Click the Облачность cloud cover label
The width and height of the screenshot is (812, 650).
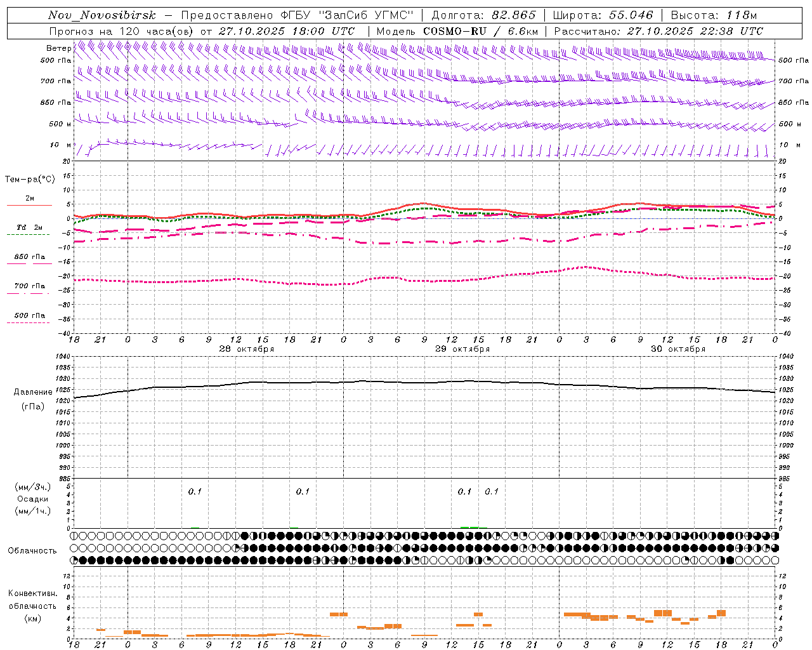[x=32, y=550]
